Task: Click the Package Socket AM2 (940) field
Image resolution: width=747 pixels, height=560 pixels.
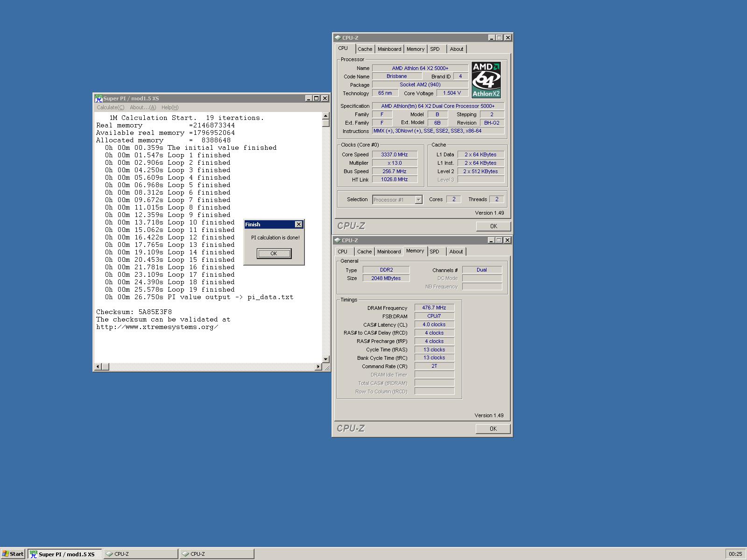Action: (x=420, y=85)
